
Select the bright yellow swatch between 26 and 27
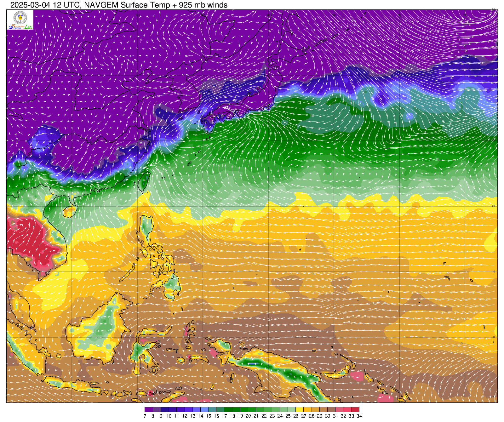tap(300, 409)
